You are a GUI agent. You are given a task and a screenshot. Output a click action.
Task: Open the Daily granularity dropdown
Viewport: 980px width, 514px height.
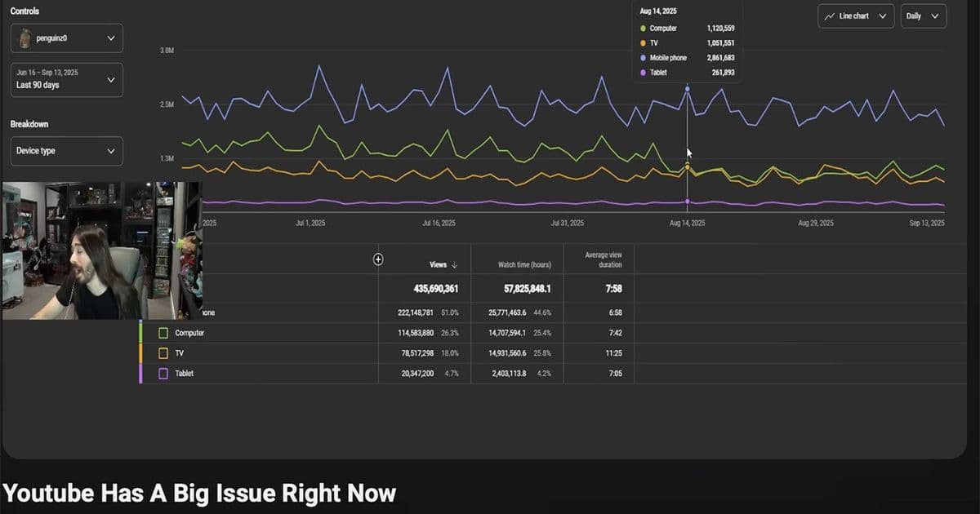pos(923,16)
